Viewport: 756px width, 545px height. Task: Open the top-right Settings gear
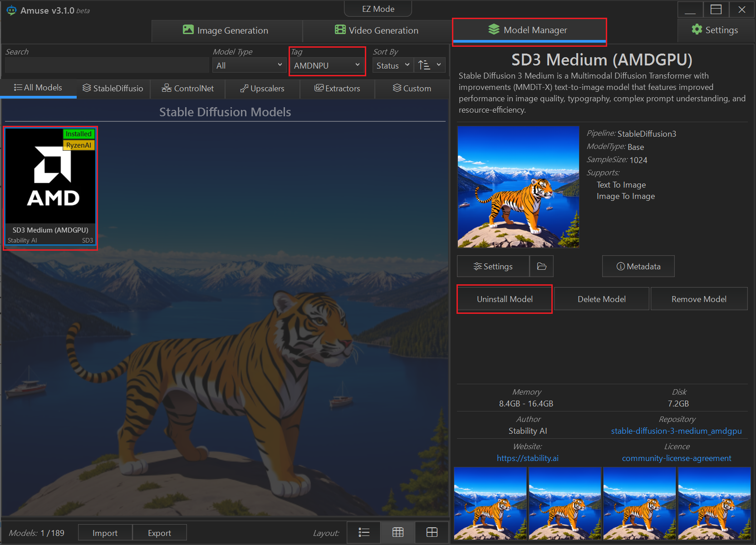tap(715, 30)
